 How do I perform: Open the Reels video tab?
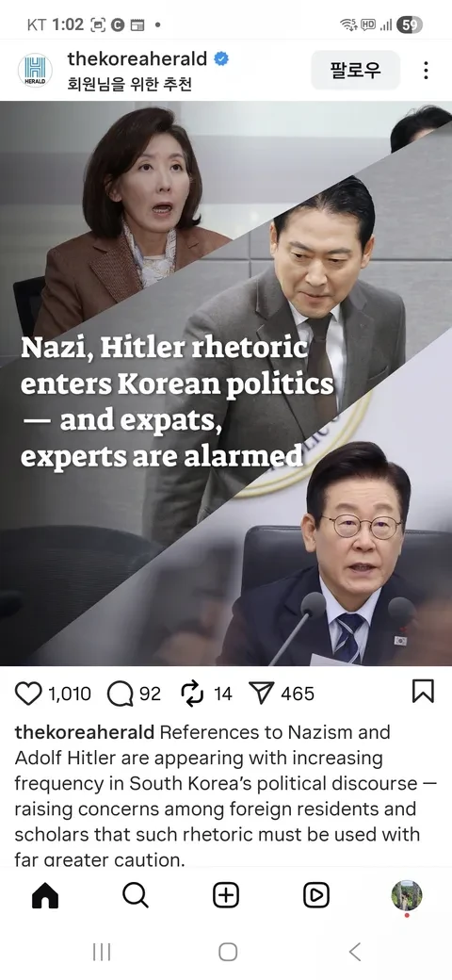tap(315, 895)
